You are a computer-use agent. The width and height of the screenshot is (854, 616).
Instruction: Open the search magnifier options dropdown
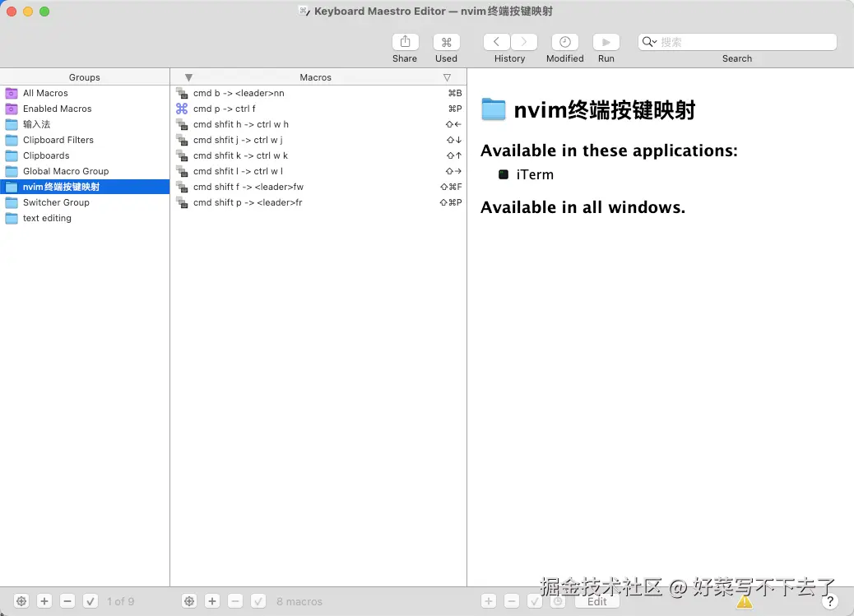[649, 42]
